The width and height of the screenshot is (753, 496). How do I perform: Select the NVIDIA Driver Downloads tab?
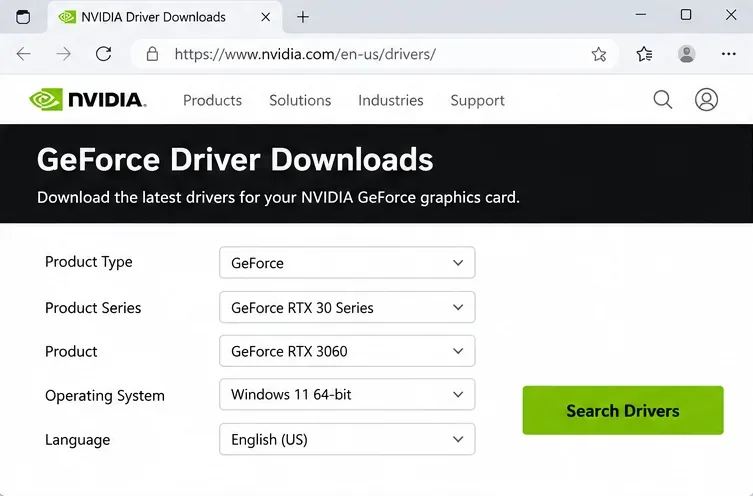click(x=165, y=17)
